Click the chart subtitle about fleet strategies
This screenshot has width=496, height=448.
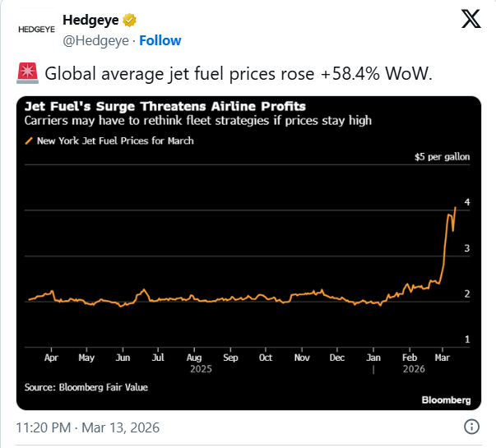[x=197, y=121]
